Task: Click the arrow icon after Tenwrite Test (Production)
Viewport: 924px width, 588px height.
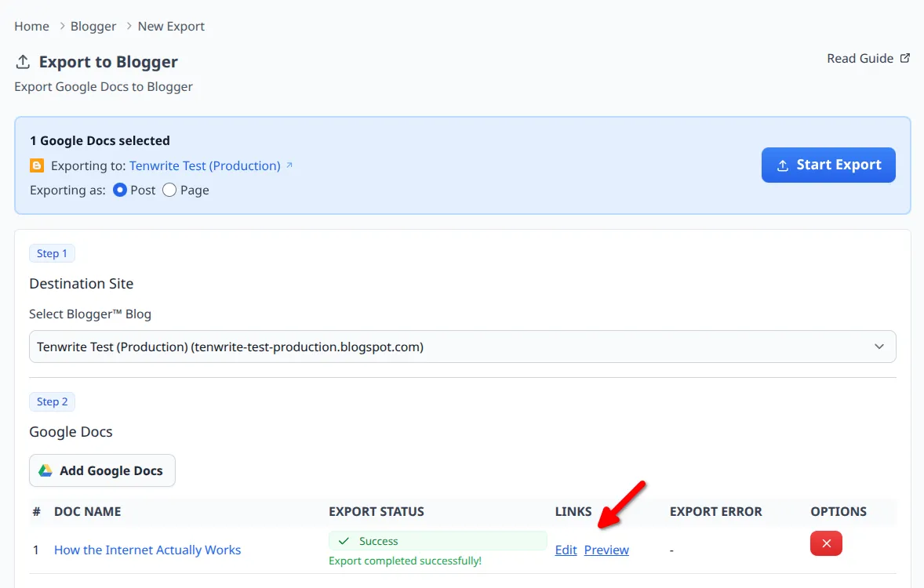Action: click(290, 163)
